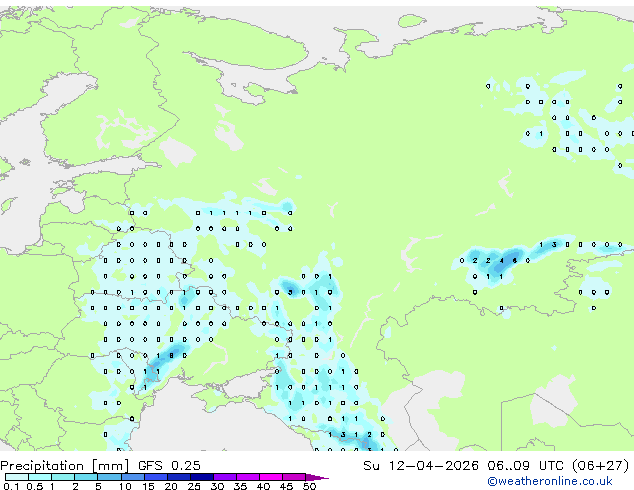Viewport: 634px width, 490px height.
Task: Pick the blue legend swatch between 10 and 15
Action: [133, 477]
